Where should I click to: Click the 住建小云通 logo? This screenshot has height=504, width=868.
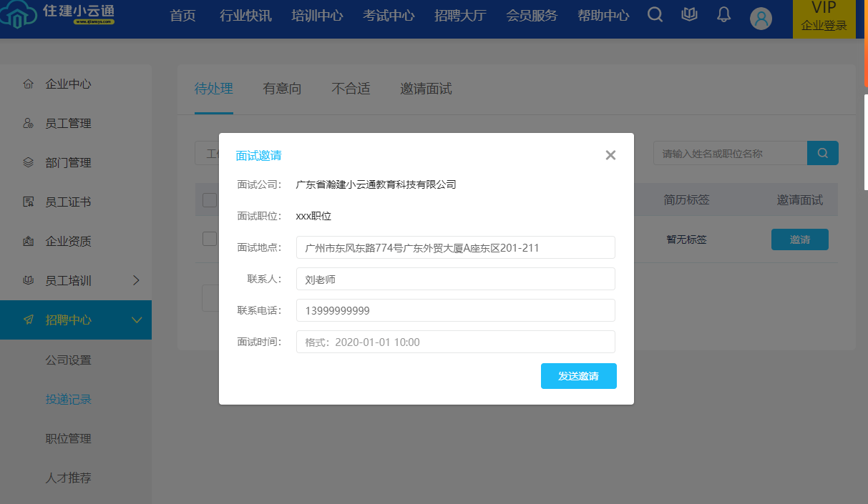pyautogui.click(x=59, y=16)
